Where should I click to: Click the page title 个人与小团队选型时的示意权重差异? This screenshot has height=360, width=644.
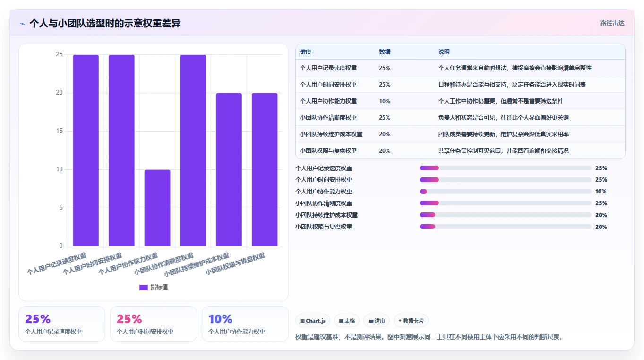point(105,24)
